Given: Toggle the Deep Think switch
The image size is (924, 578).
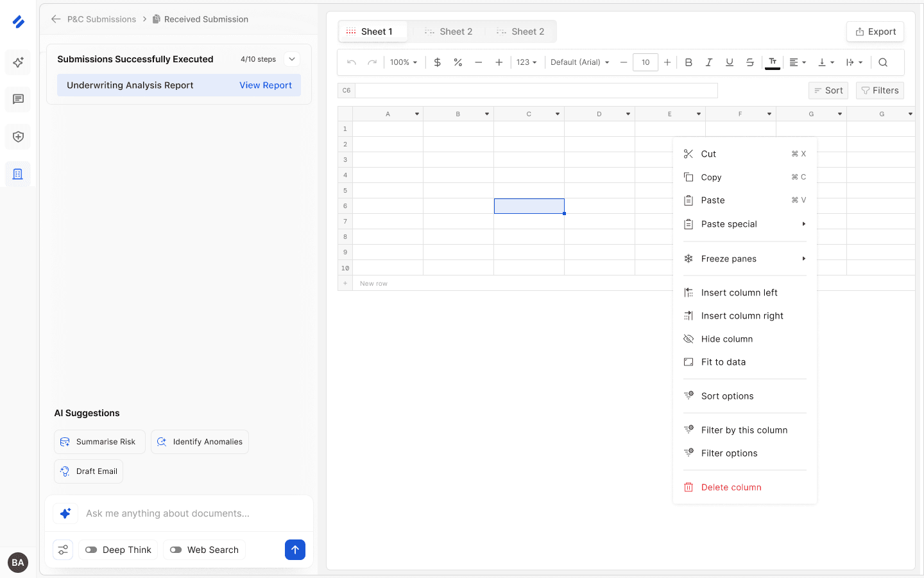Looking at the screenshot, I should (x=91, y=550).
